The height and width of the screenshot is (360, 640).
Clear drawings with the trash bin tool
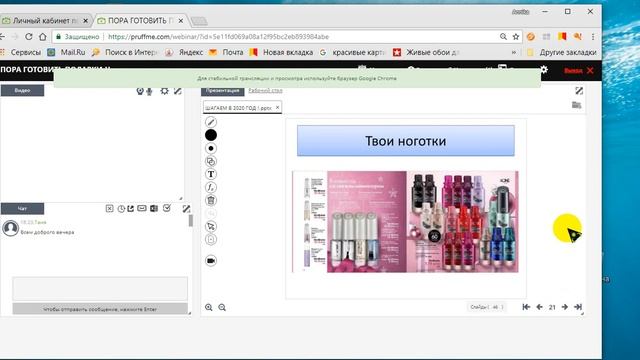pyautogui.click(x=211, y=200)
